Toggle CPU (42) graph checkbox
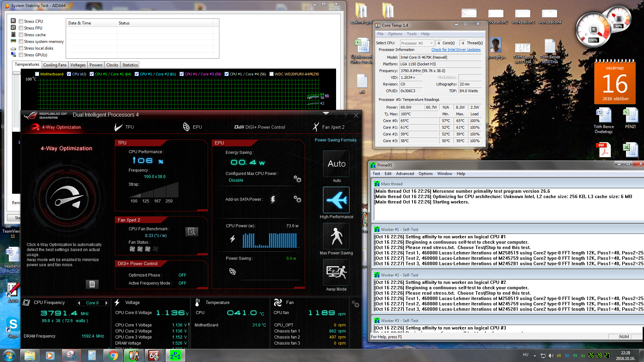The image size is (644, 362). pyautogui.click(x=69, y=74)
